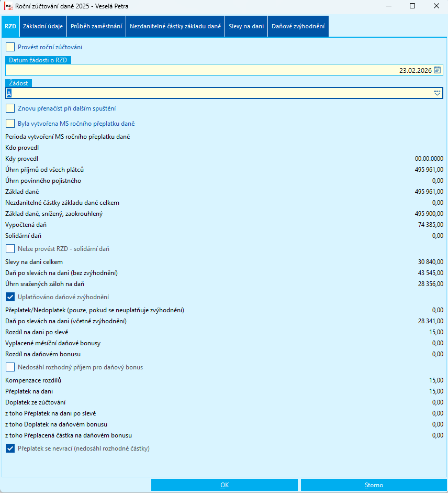Viewport: 448px width, 493px height.
Task: Close the Roční zúčtování daně window
Action: coord(436,6)
